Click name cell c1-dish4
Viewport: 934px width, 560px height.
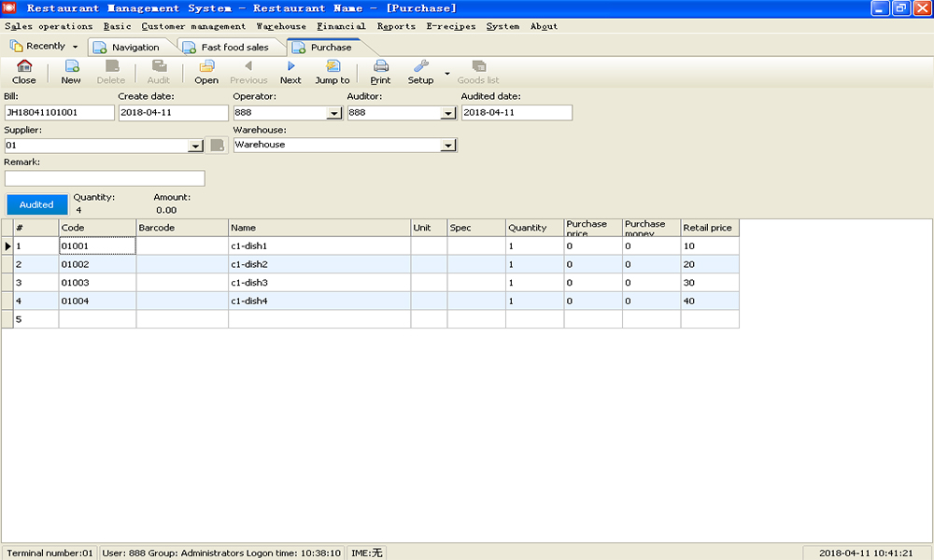coord(319,301)
